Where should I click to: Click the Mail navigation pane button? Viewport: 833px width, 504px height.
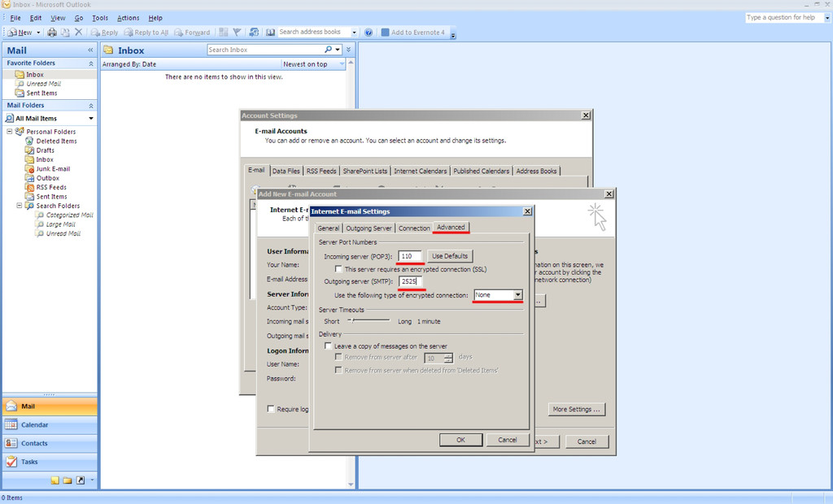point(50,406)
